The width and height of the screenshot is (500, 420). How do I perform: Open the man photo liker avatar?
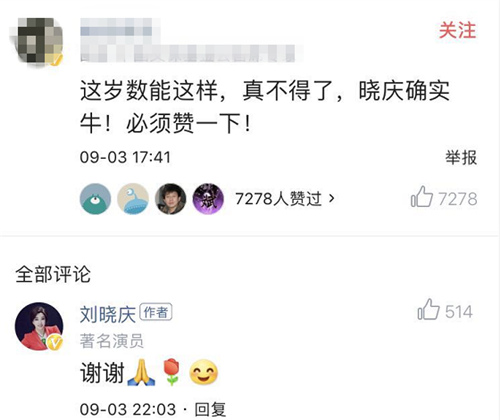(171, 199)
